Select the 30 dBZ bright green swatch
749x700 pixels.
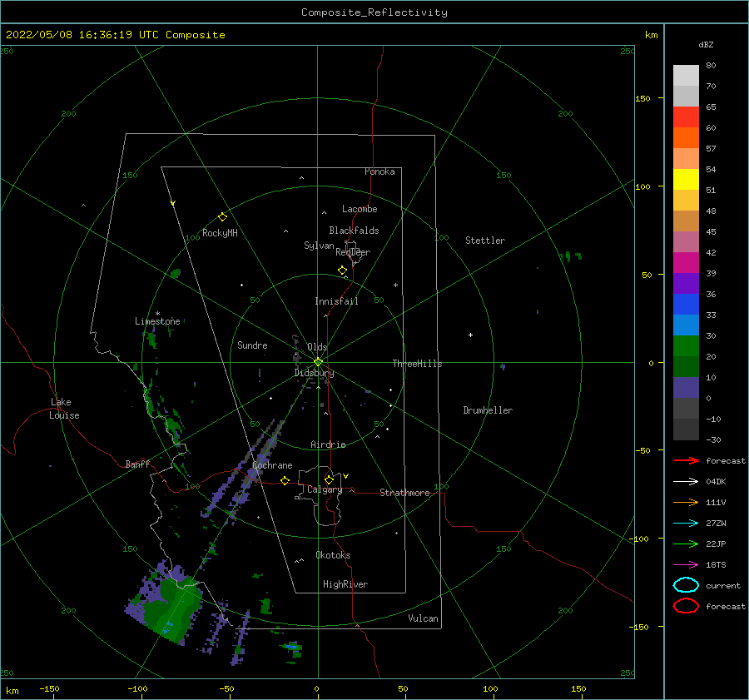click(x=686, y=346)
